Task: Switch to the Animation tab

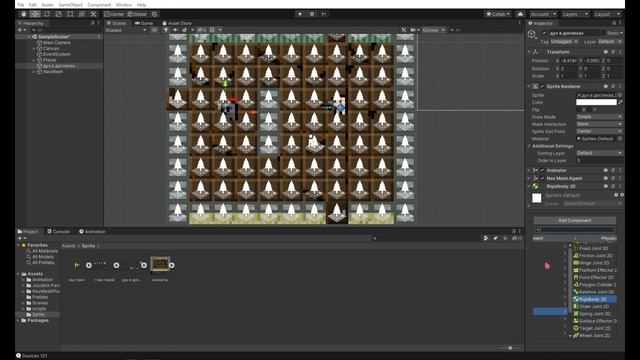Action: 92,231
